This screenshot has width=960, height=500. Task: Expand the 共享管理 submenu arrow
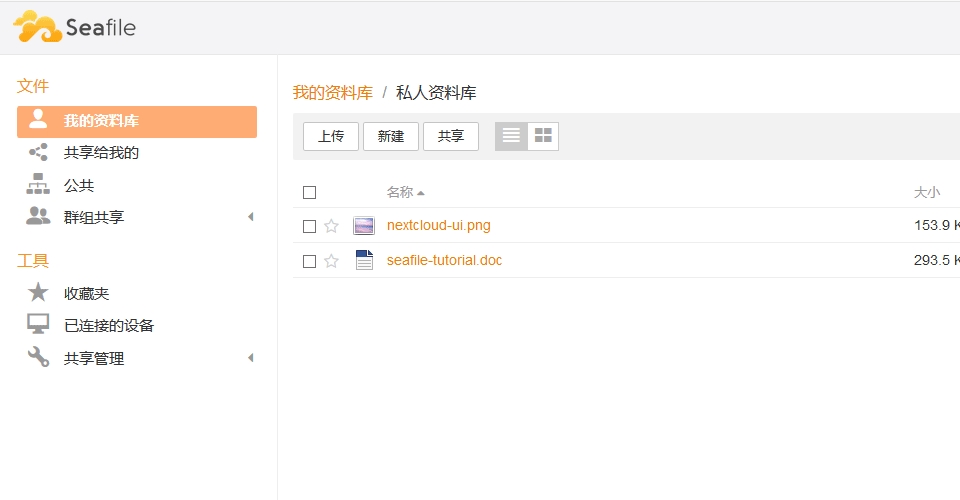point(250,358)
